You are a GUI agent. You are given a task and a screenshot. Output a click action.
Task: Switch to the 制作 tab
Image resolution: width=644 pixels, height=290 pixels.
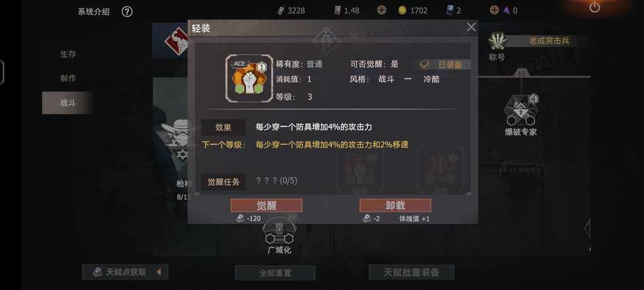[x=68, y=78]
